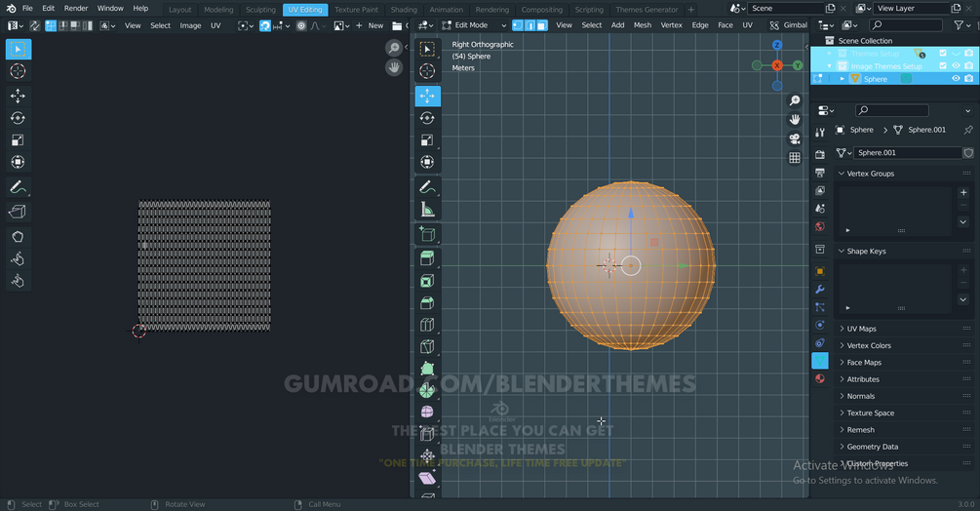Open the Mesh menu in 3D viewport

[642, 25]
